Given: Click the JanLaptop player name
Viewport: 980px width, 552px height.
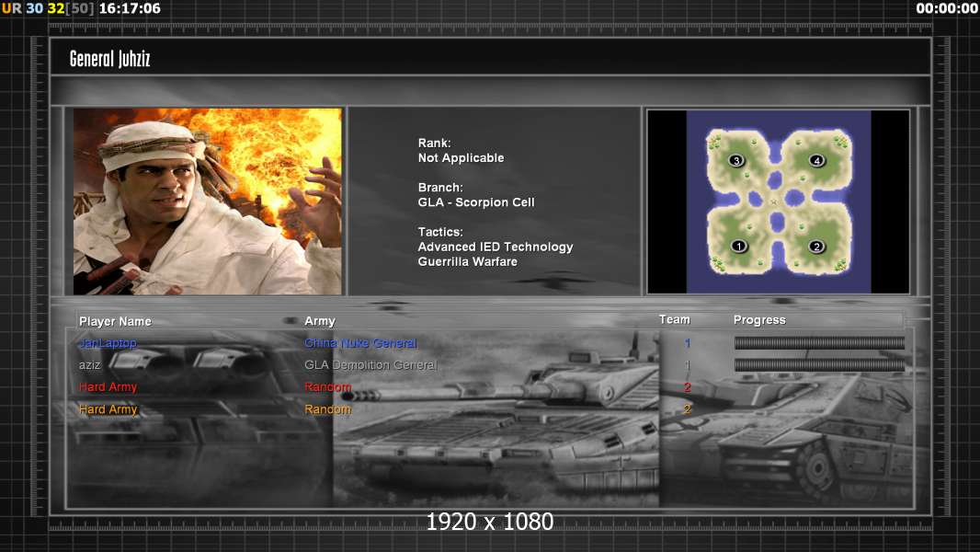Looking at the screenshot, I should pyautogui.click(x=108, y=343).
